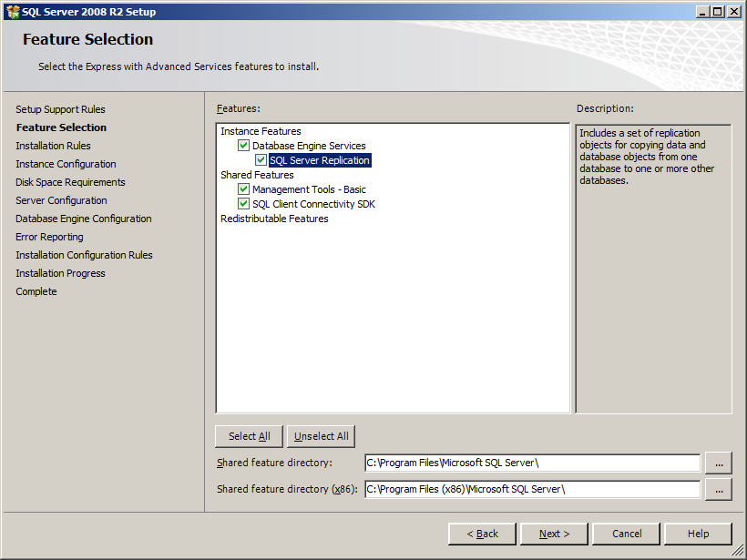The height and width of the screenshot is (560, 747).
Task: Uncheck the SQL Server Replication checkbox
Action: coord(261,160)
